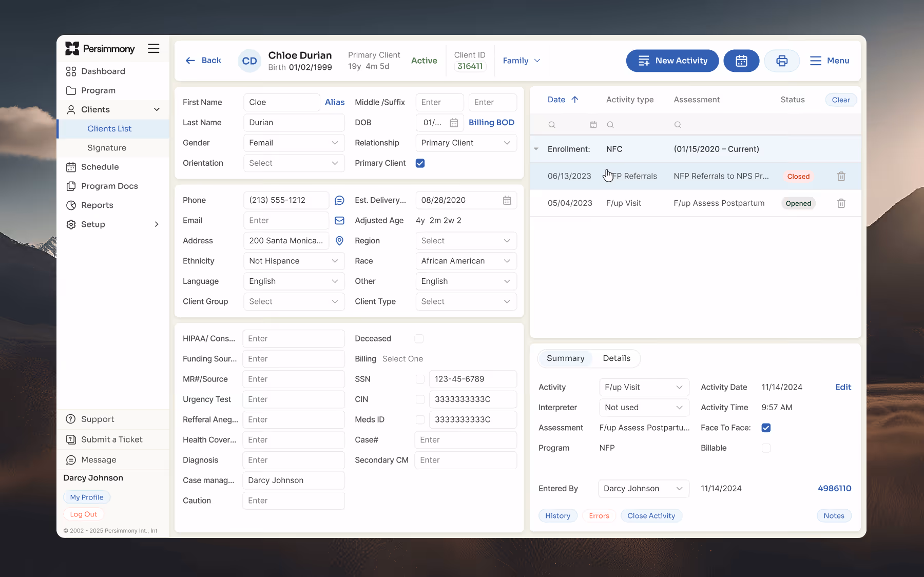Open Signature sidebar item
Image resolution: width=924 pixels, height=577 pixels.
point(107,148)
